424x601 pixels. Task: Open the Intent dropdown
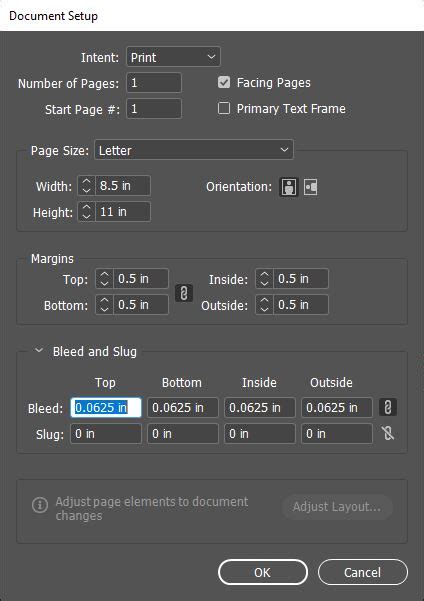(173, 57)
